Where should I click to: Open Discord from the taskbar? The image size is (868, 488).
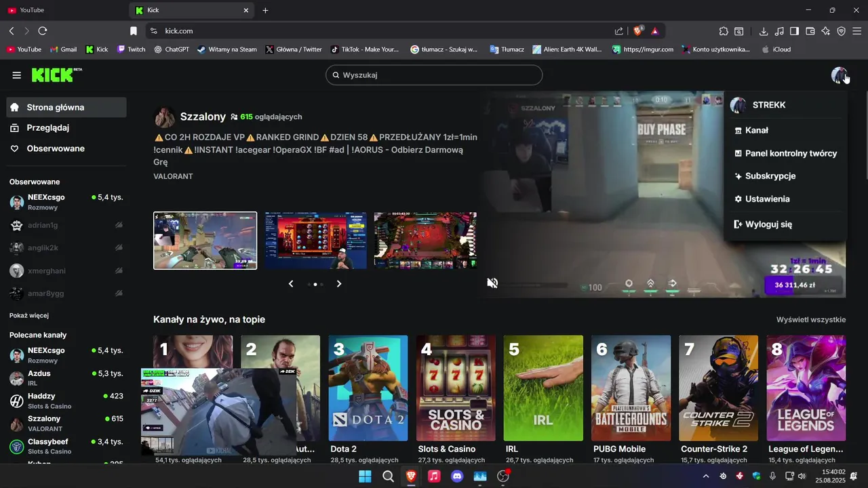[x=457, y=476]
